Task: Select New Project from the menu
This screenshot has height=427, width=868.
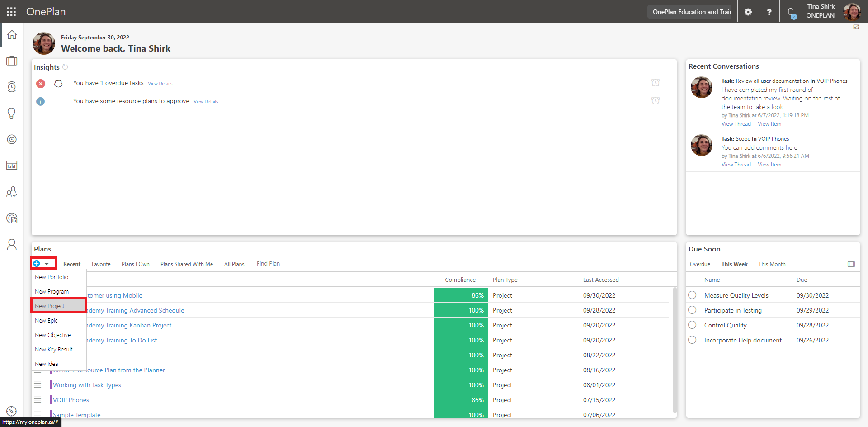Action: click(58, 306)
